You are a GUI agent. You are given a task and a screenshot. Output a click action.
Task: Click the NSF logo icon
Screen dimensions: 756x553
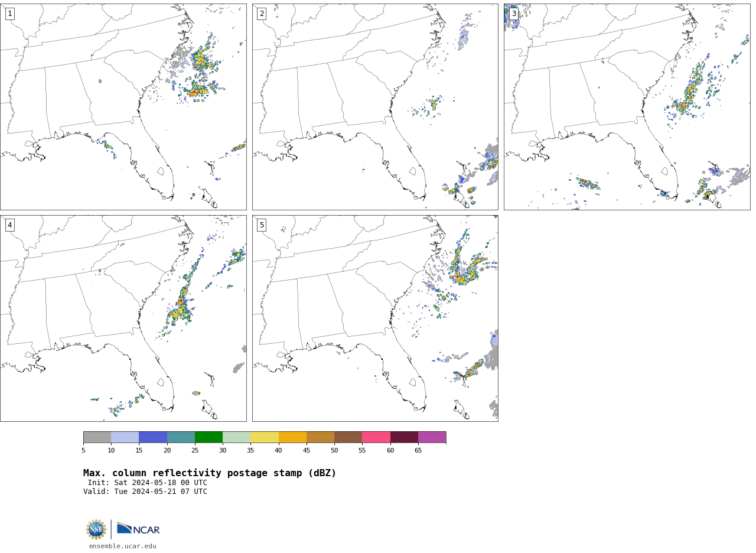(96, 529)
